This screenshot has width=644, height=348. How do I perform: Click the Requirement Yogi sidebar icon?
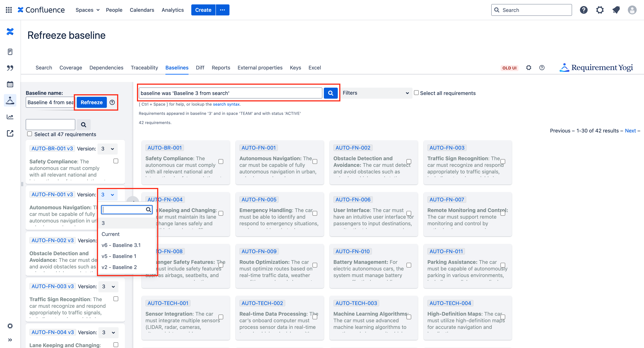coord(10,100)
